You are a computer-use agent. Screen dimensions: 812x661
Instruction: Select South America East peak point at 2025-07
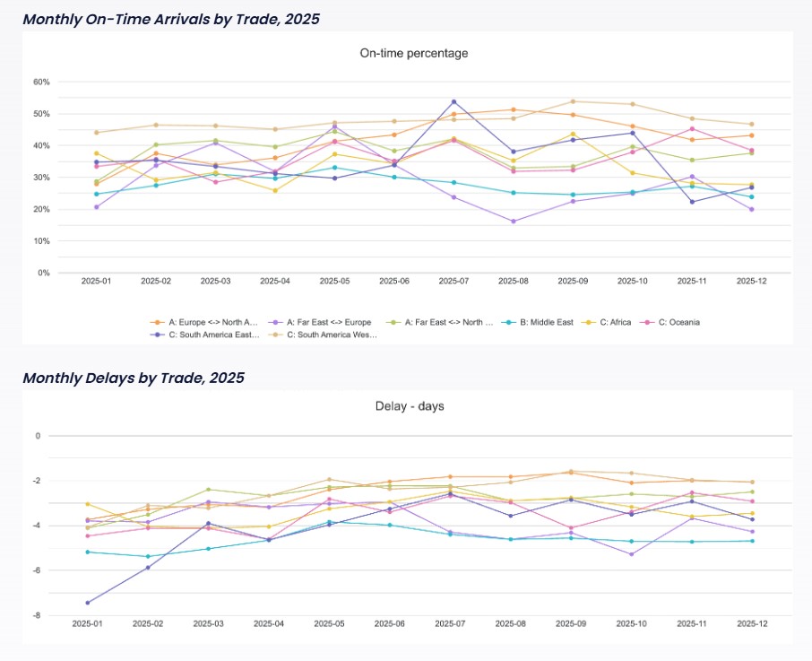(x=454, y=102)
